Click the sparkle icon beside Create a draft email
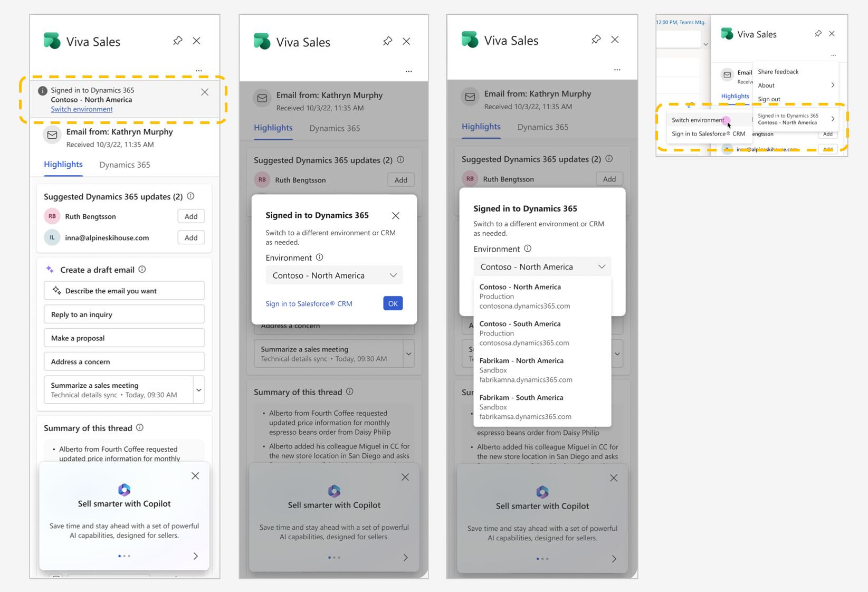This screenshot has height=592, width=868. 50,270
